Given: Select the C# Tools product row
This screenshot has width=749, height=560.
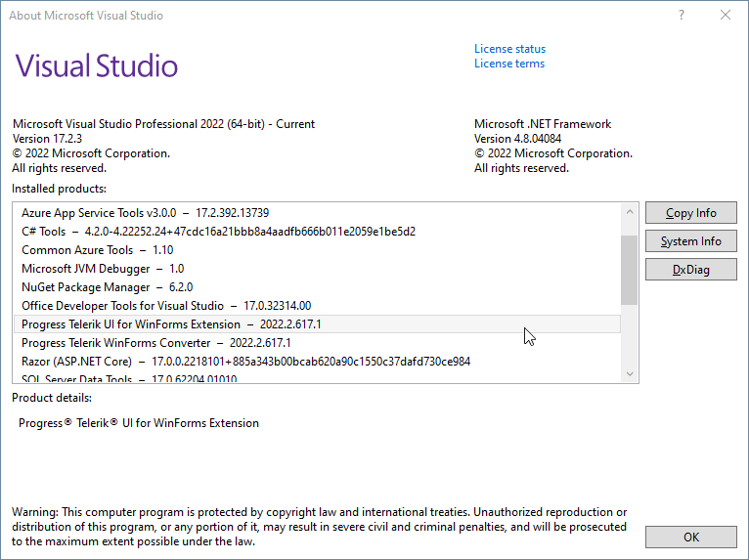Looking at the screenshot, I should tap(317, 232).
